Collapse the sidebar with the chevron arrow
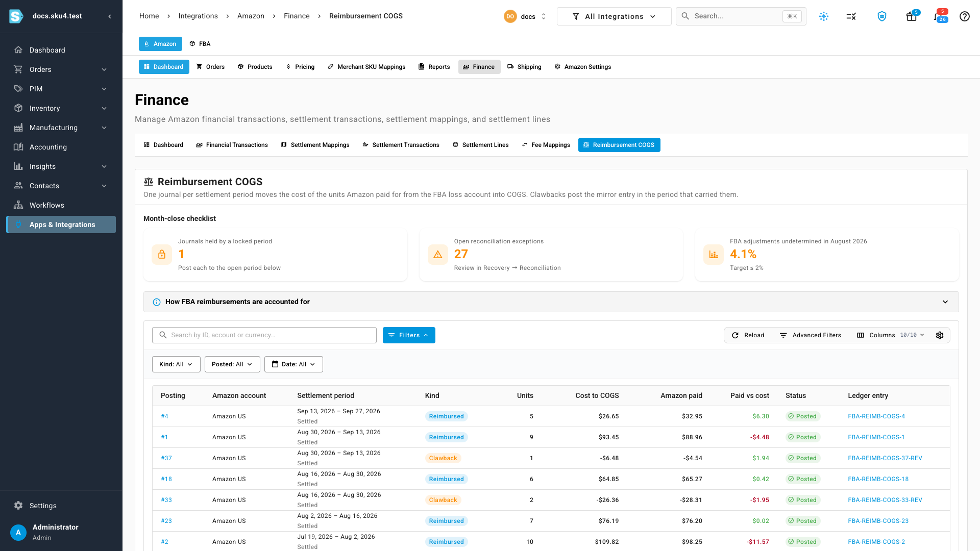Viewport: 980px width, 551px height. [x=110, y=16]
